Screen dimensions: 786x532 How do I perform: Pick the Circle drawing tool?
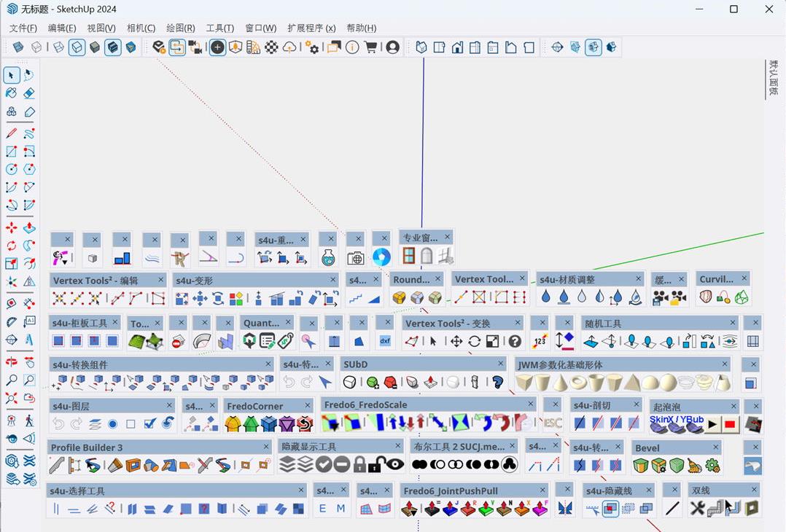11,169
